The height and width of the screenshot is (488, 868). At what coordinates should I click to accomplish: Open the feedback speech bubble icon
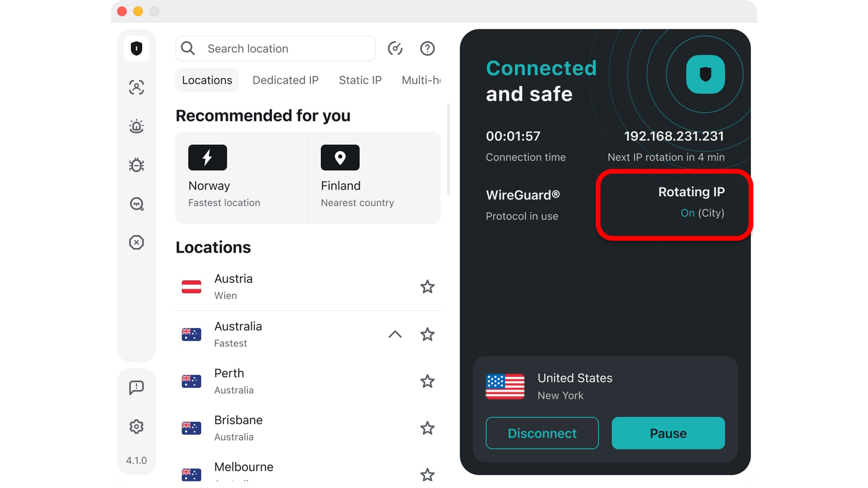pos(136,387)
